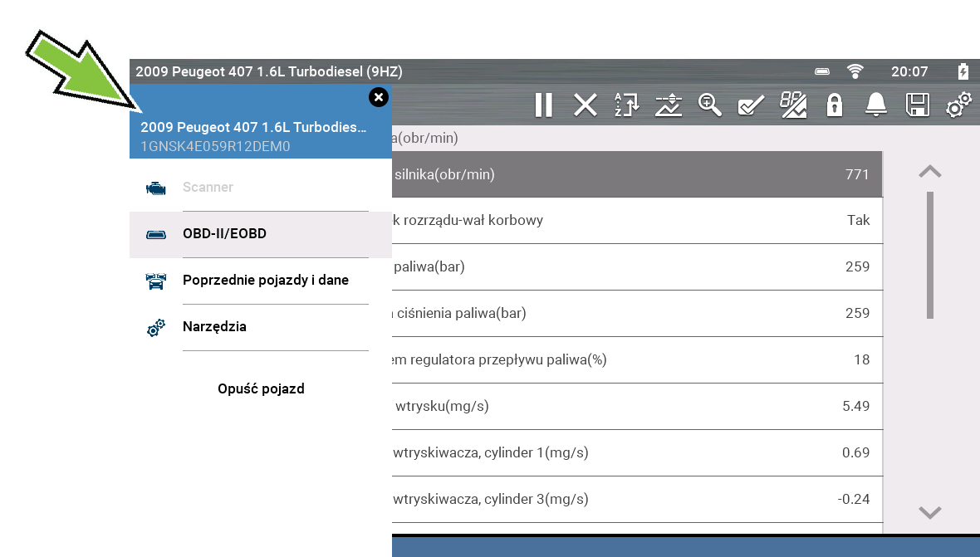The width and height of the screenshot is (980, 557).
Task: Open the custom data list checkmark icon
Action: tap(751, 105)
